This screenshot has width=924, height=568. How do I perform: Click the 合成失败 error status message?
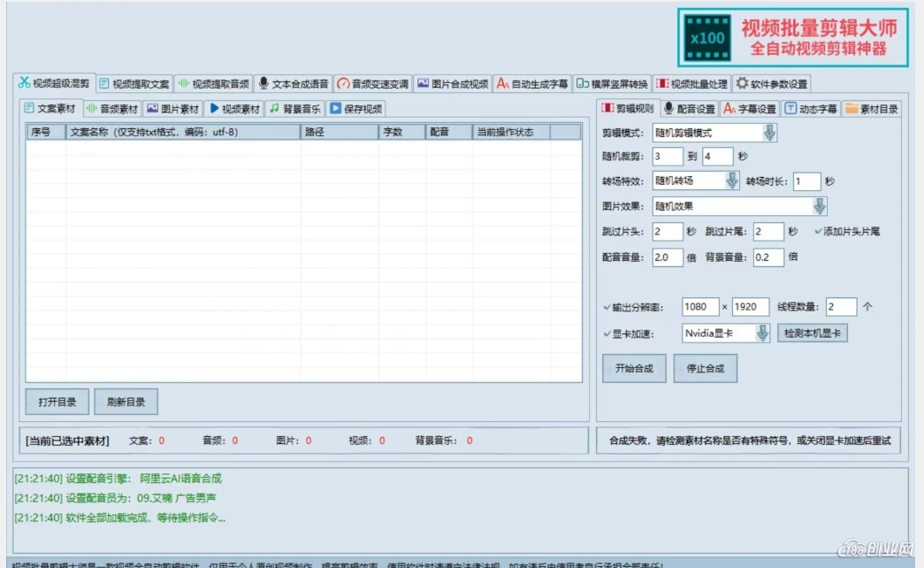click(750, 441)
